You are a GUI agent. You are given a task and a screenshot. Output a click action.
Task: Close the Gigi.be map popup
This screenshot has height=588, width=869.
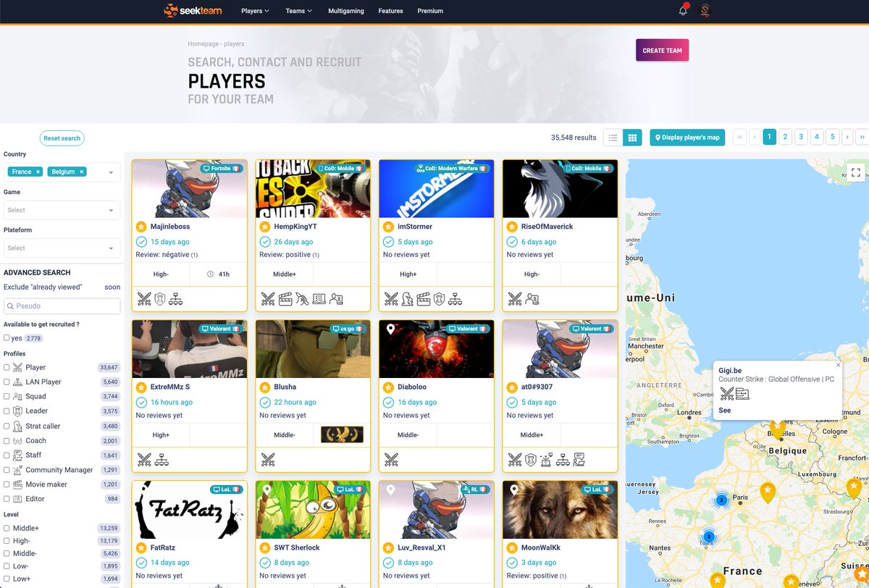838,365
